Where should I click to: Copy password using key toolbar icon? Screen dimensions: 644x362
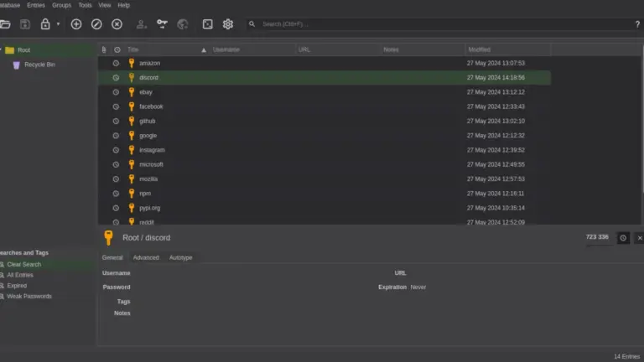point(162,24)
